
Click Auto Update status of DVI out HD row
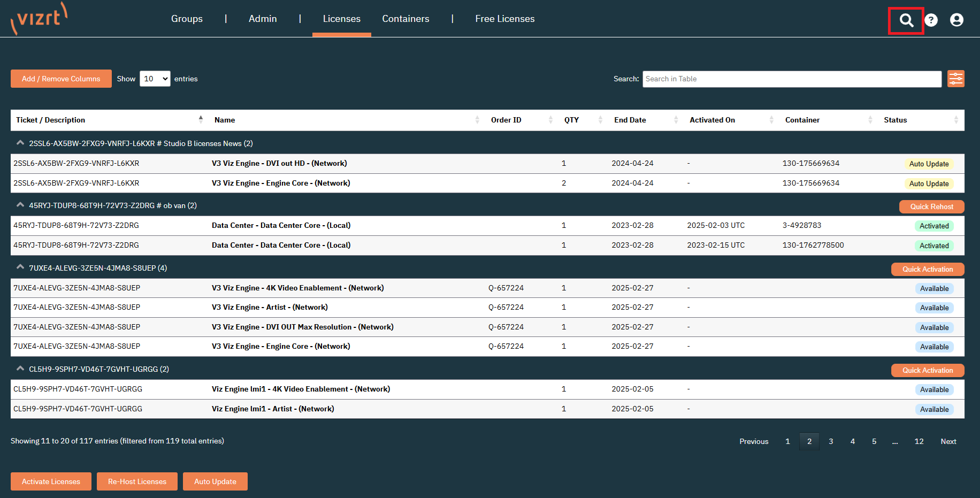929,164
